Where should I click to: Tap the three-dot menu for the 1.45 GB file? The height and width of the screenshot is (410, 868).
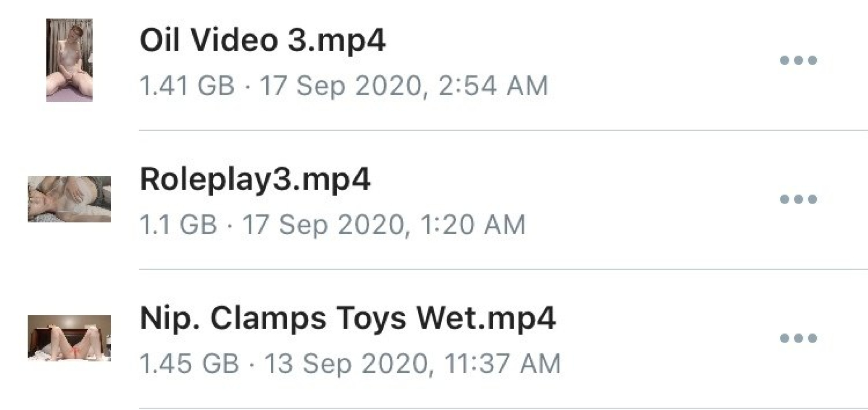tap(798, 338)
